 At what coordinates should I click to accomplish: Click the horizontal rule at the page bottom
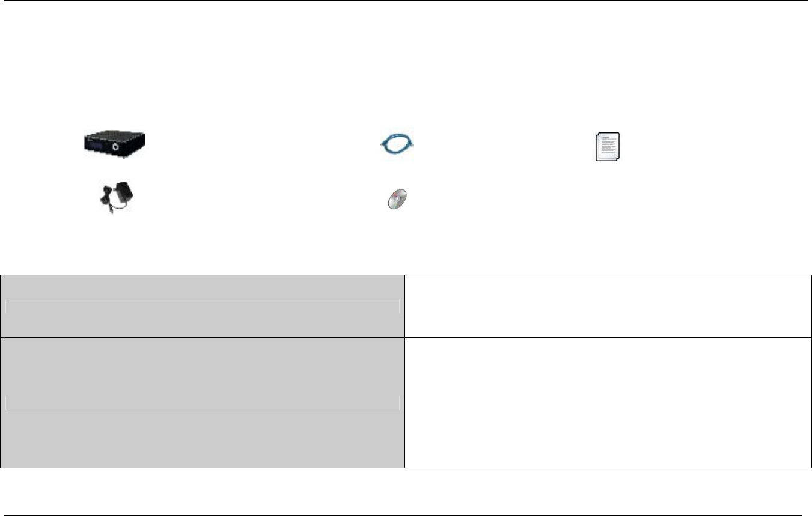coord(406,515)
